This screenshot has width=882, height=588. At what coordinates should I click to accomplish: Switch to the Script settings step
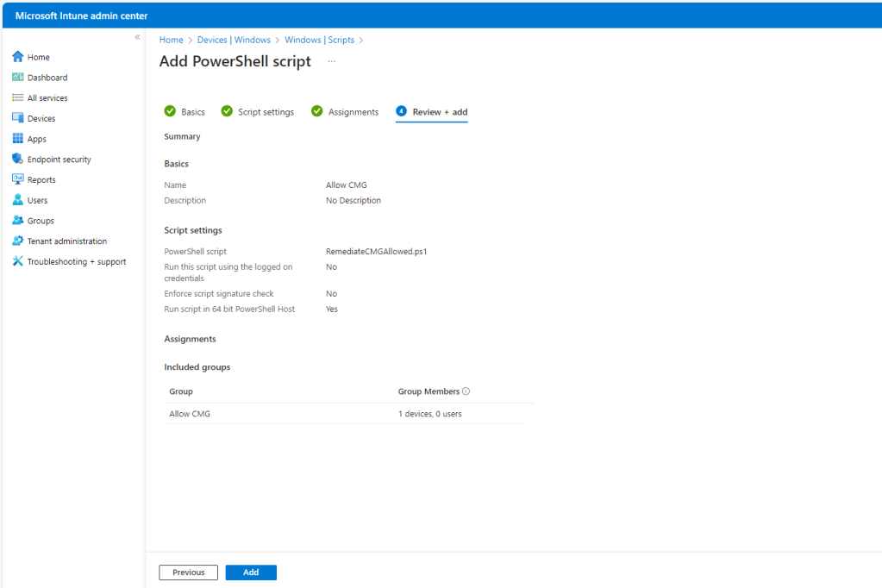[257, 112]
